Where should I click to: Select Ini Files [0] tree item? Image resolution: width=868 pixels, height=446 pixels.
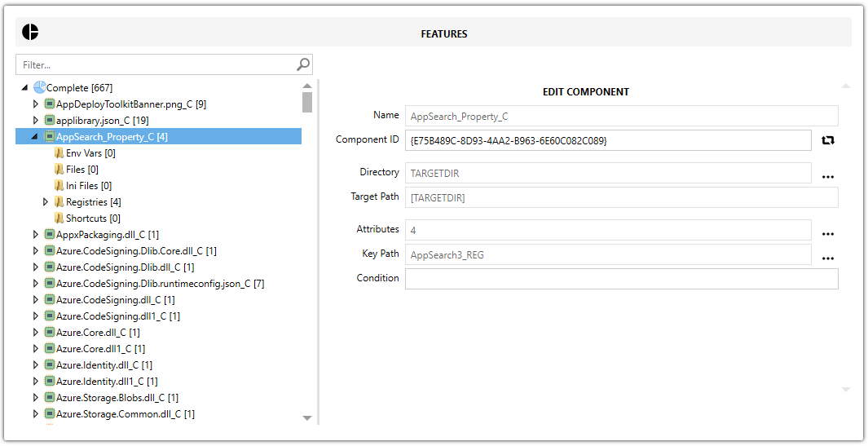tap(89, 186)
